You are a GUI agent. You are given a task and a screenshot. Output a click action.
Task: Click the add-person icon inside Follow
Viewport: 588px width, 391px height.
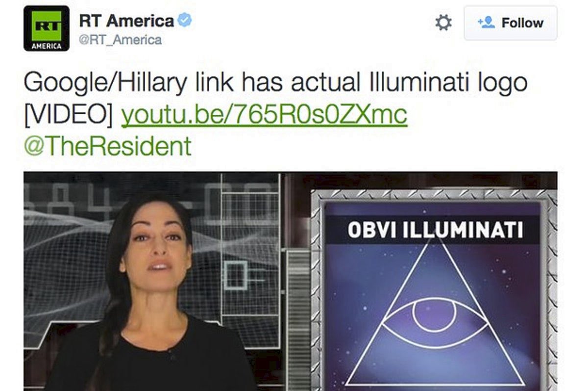click(x=487, y=23)
